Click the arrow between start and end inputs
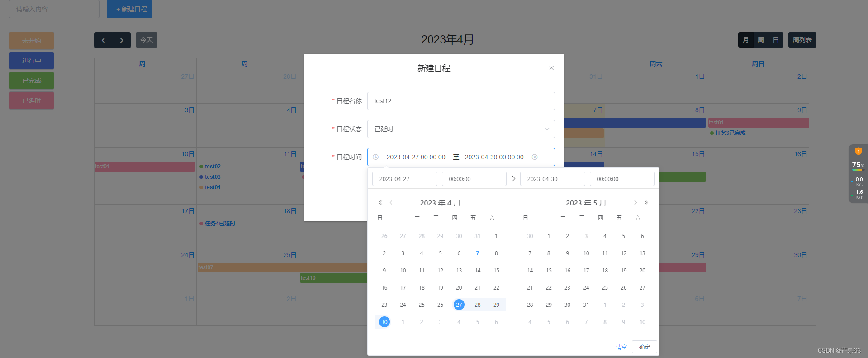Viewport: 868px width, 358px height. point(513,179)
